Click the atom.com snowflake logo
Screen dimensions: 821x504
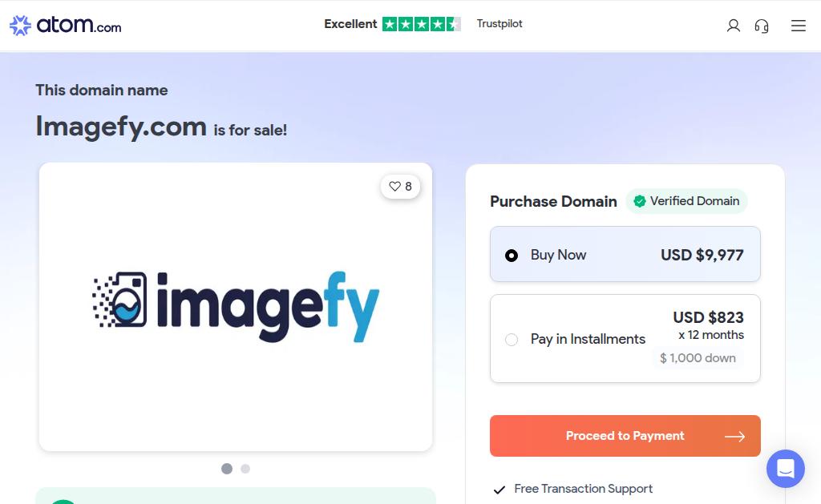[20, 25]
